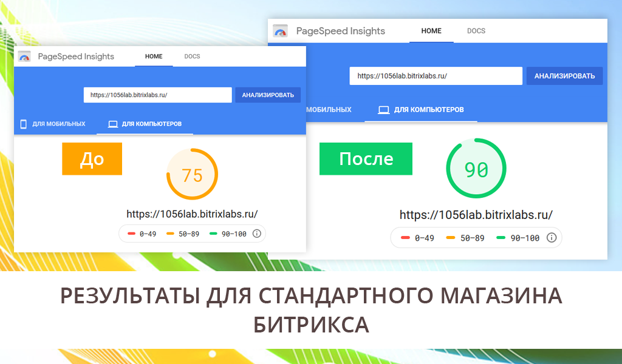Open the HOME tab in left window
This screenshot has width=622, height=364.
[154, 56]
